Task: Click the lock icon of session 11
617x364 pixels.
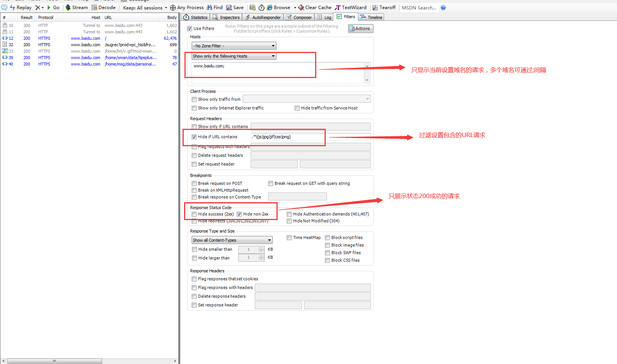Action: [5, 32]
